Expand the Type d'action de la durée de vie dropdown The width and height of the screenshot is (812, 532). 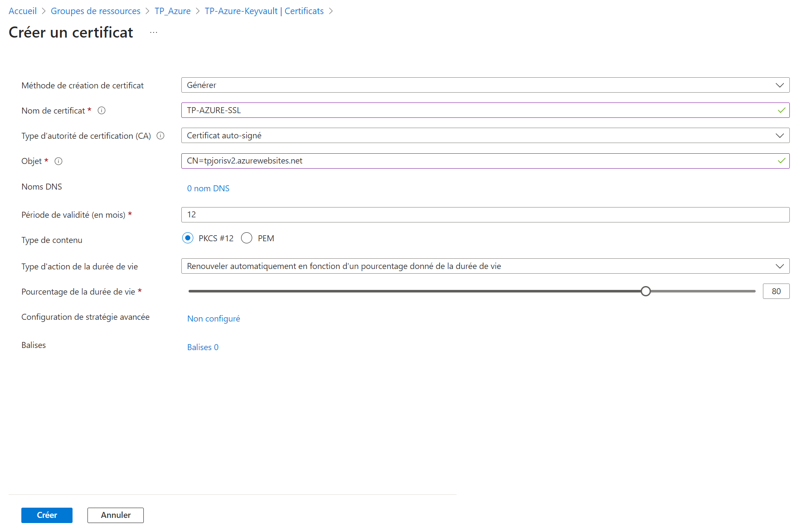485,266
